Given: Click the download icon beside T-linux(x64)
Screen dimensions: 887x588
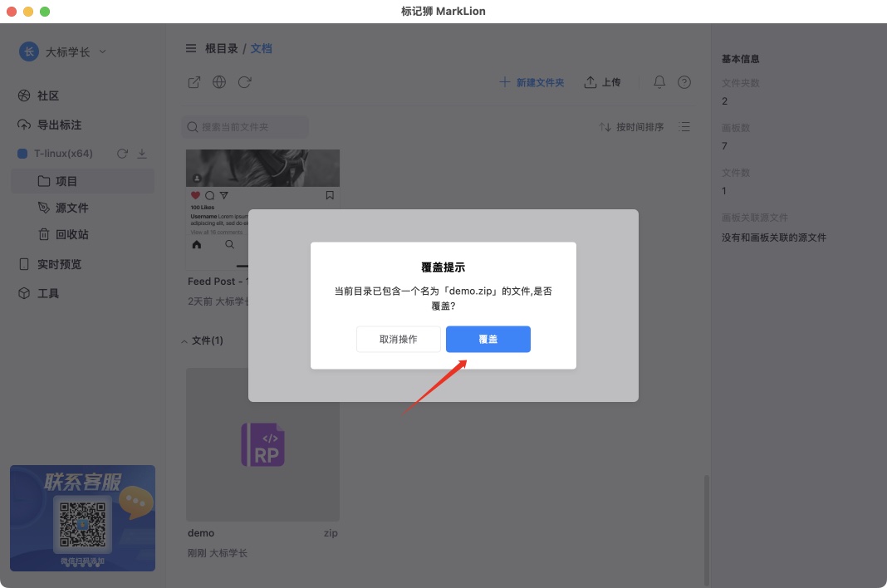Looking at the screenshot, I should pos(141,153).
